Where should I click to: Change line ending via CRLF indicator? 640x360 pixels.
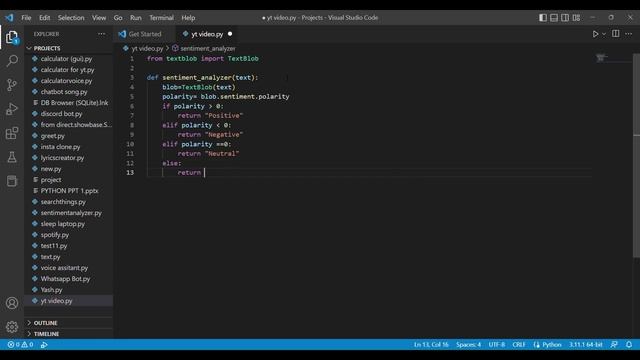[x=519, y=344]
